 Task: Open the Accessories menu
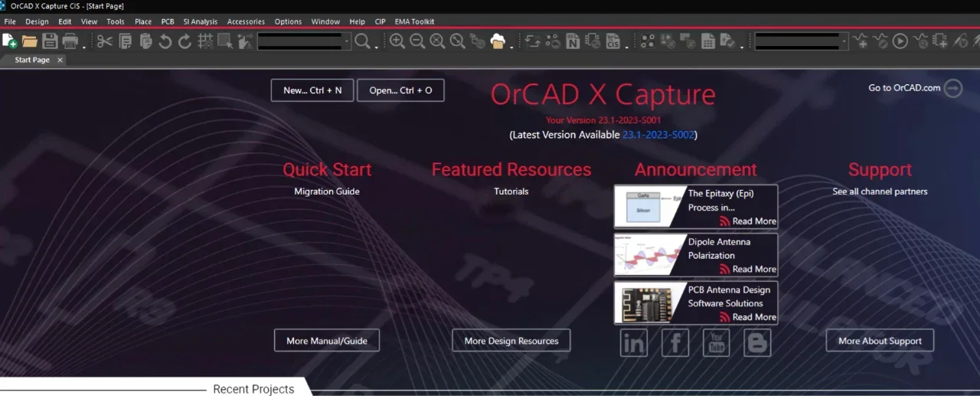[246, 21]
